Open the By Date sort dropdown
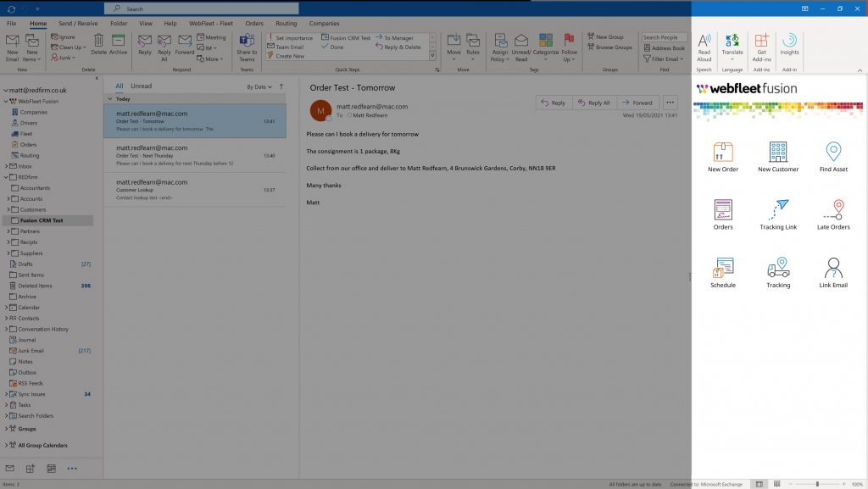The image size is (868, 489). pyautogui.click(x=259, y=86)
